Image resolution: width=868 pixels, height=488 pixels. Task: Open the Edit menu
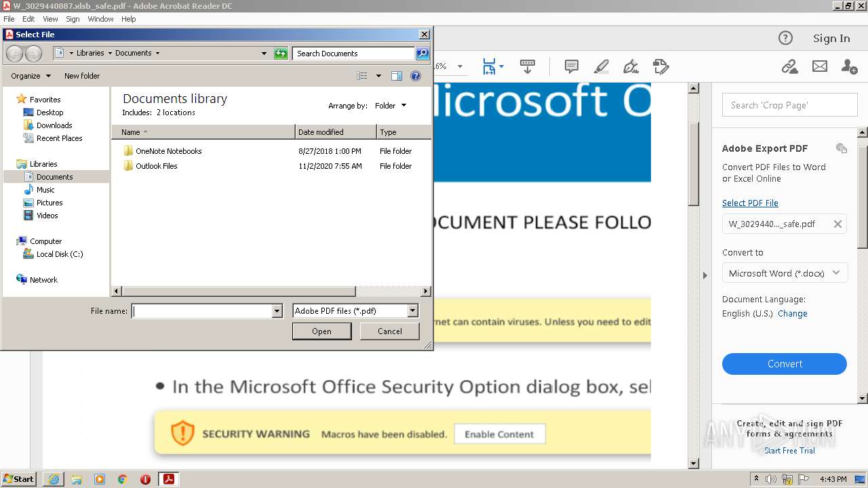tap(28, 19)
